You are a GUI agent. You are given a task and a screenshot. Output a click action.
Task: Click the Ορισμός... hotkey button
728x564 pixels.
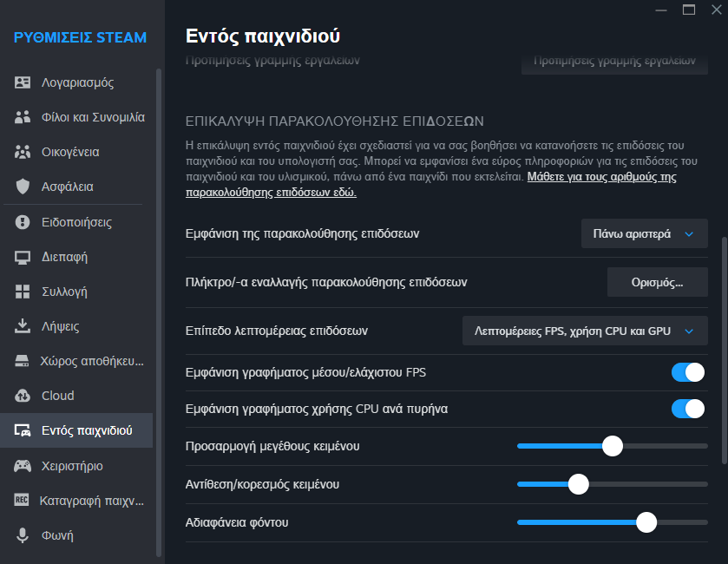[x=657, y=282]
